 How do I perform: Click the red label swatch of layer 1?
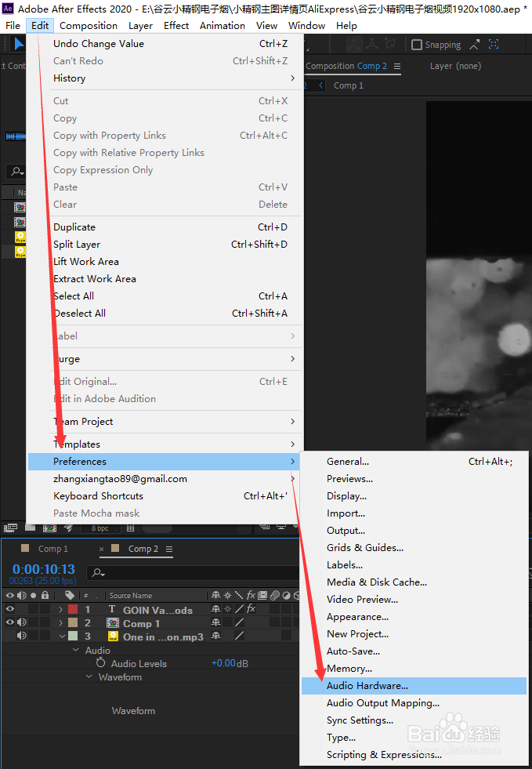click(x=73, y=609)
